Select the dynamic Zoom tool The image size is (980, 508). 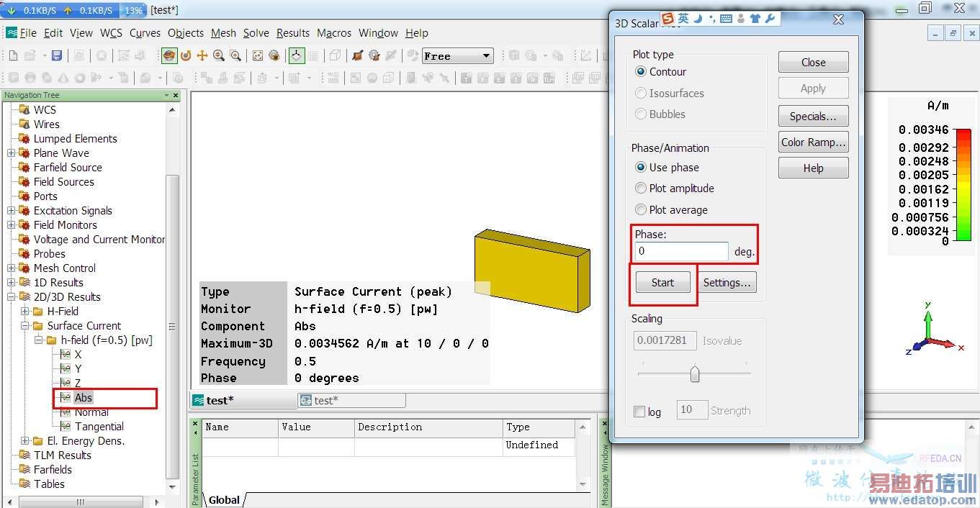click(x=219, y=55)
